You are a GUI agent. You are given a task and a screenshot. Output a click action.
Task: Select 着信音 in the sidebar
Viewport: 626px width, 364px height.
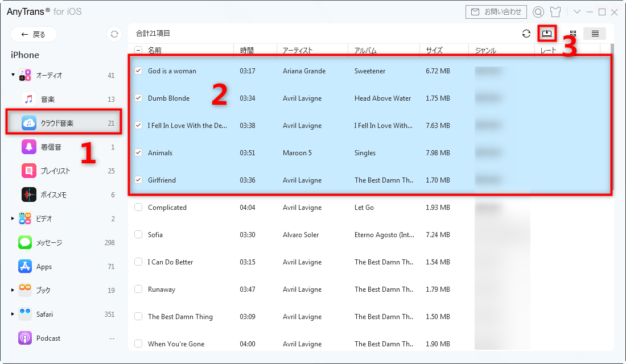51,147
